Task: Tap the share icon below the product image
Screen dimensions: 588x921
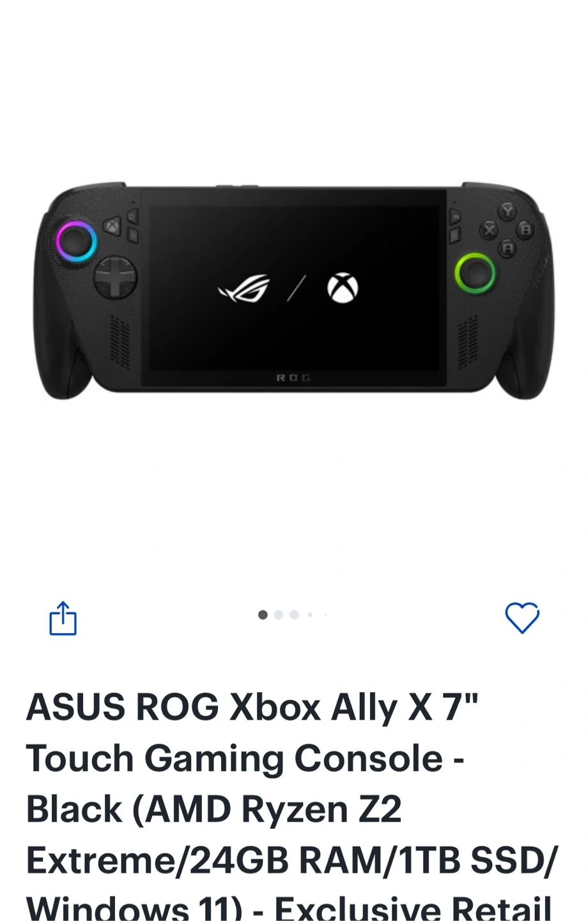Action: tap(63, 618)
